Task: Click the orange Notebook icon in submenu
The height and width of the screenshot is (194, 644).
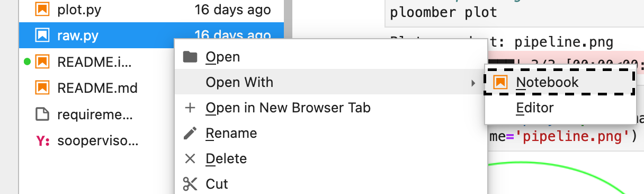Action: pyautogui.click(x=500, y=82)
